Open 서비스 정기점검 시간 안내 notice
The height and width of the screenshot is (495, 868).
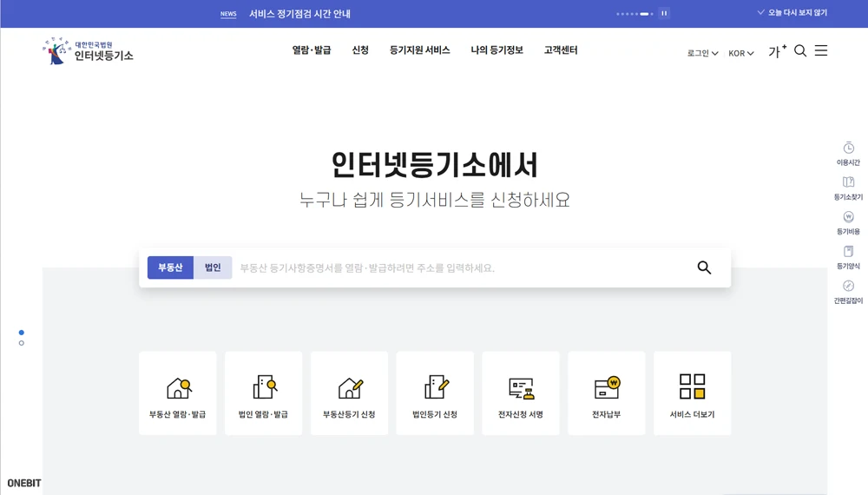(299, 14)
